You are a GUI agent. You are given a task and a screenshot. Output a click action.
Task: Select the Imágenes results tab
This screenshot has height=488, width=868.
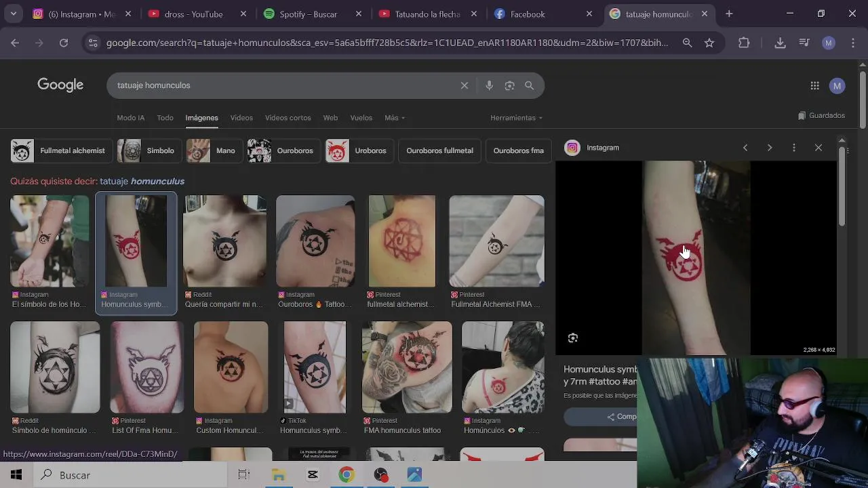[x=201, y=118]
